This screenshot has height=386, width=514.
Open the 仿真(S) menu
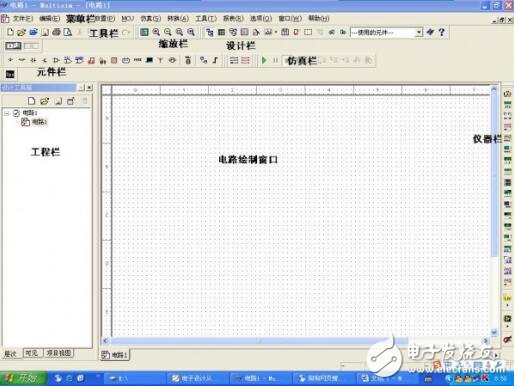click(x=150, y=19)
